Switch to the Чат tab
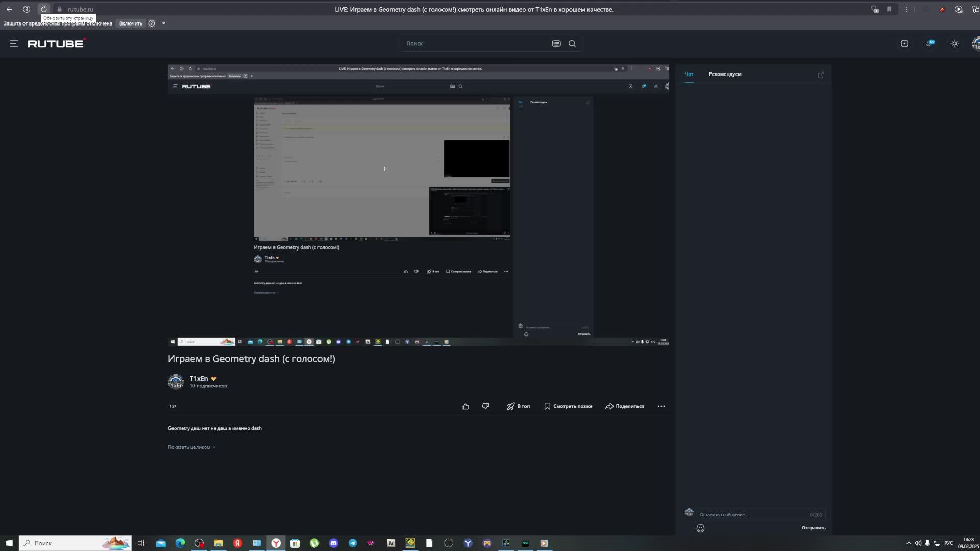 (x=689, y=74)
